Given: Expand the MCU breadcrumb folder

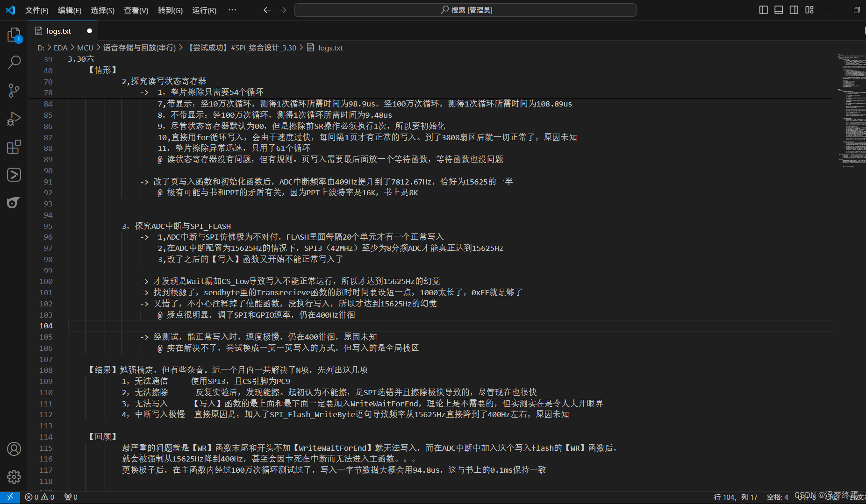Looking at the screenshot, I should (85, 47).
